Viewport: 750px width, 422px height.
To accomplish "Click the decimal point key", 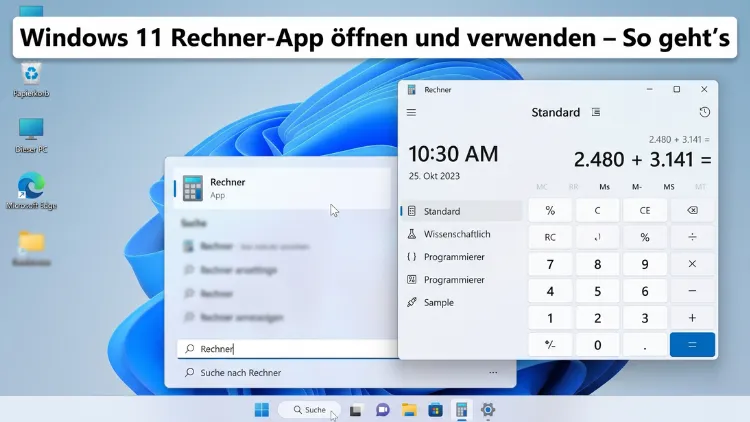I will point(645,344).
